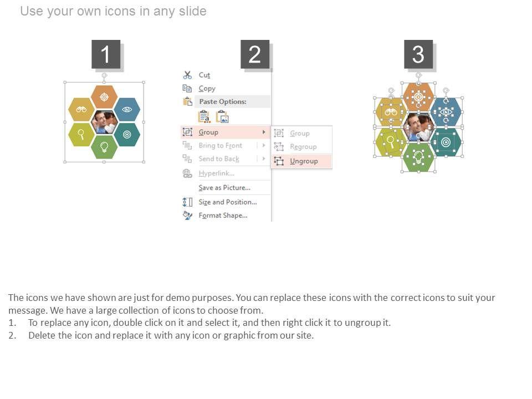Select the eye icon in step 1 graphic

[x=127, y=109]
